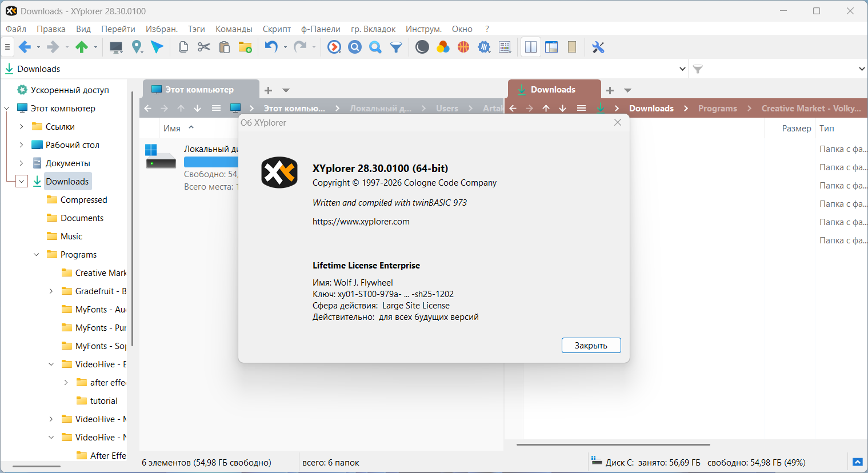Open the right pane's three-line menu icon
The image size is (868, 473).
581,108
